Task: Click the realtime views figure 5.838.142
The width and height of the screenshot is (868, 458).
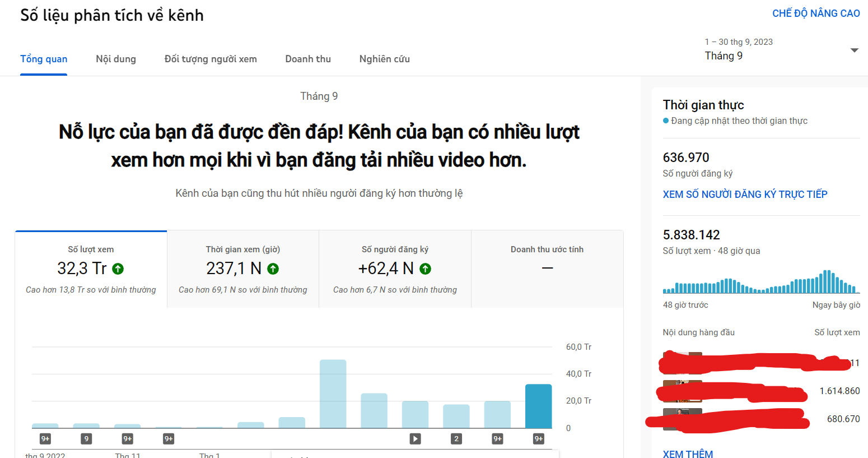Action: click(x=692, y=235)
